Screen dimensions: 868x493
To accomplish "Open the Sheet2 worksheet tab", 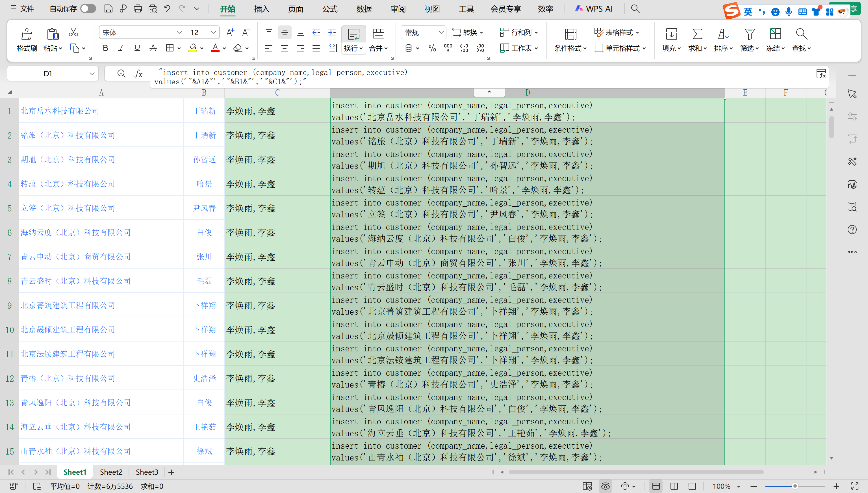I will tap(111, 472).
